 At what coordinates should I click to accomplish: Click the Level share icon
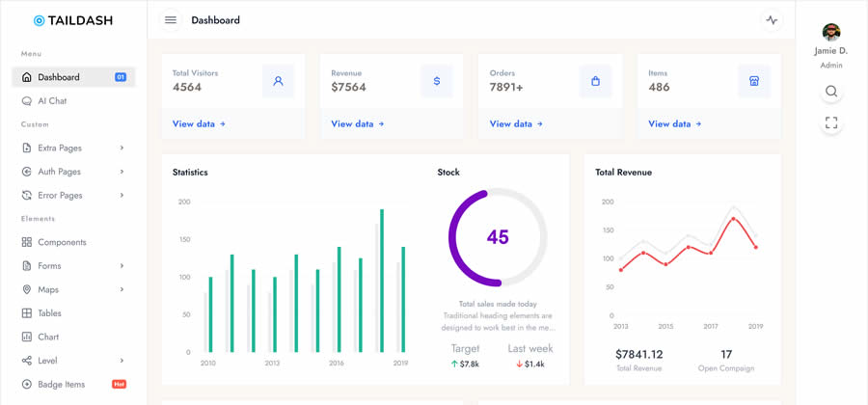point(27,361)
